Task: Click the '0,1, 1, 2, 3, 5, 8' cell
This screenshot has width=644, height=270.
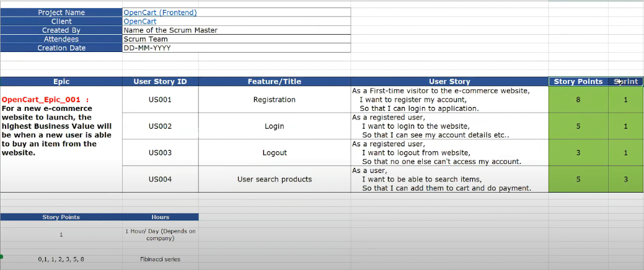Action: click(61, 259)
